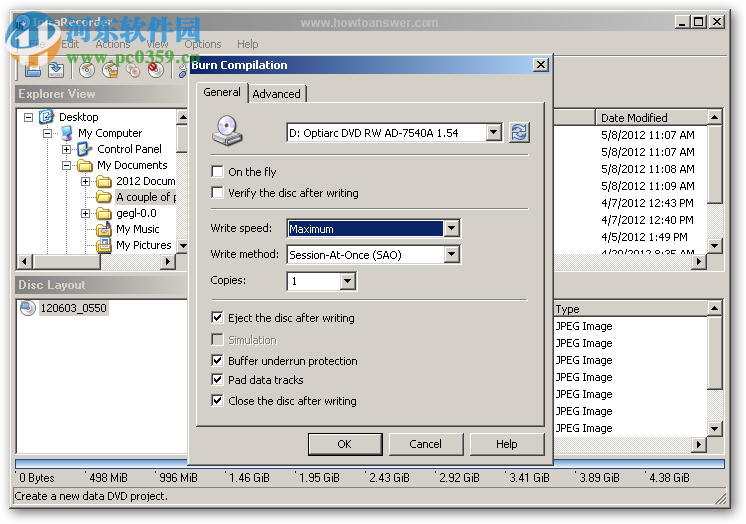Image resolution: width=746 pixels, height=524 pixels.
Task: Click the Copy disc toolbar icon
Action: (x=133, y=70)
